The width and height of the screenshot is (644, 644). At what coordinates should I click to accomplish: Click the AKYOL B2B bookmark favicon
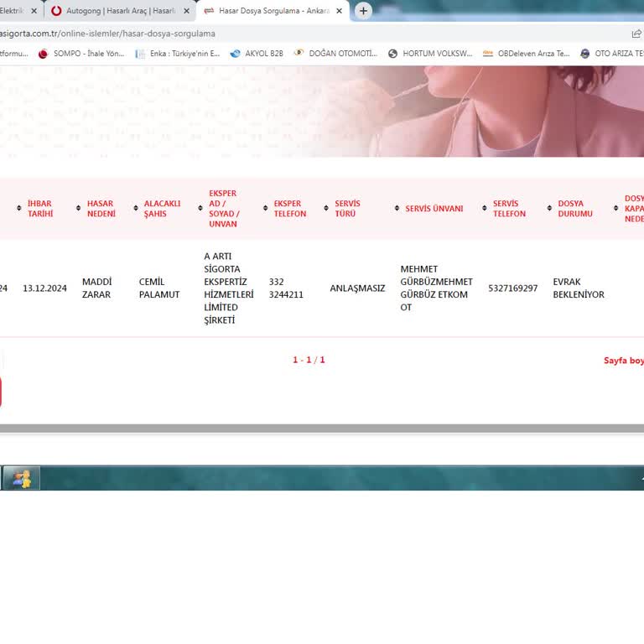tap(235, 54)
